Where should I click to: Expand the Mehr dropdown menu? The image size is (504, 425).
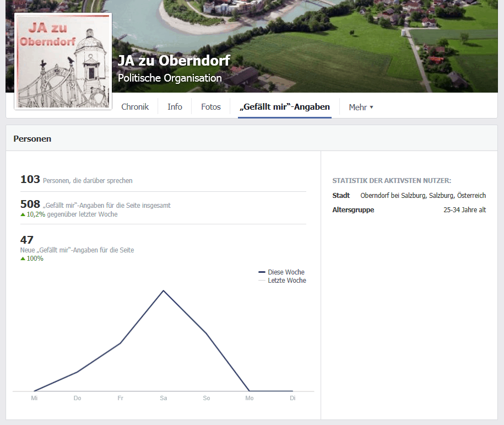(361, 107)
